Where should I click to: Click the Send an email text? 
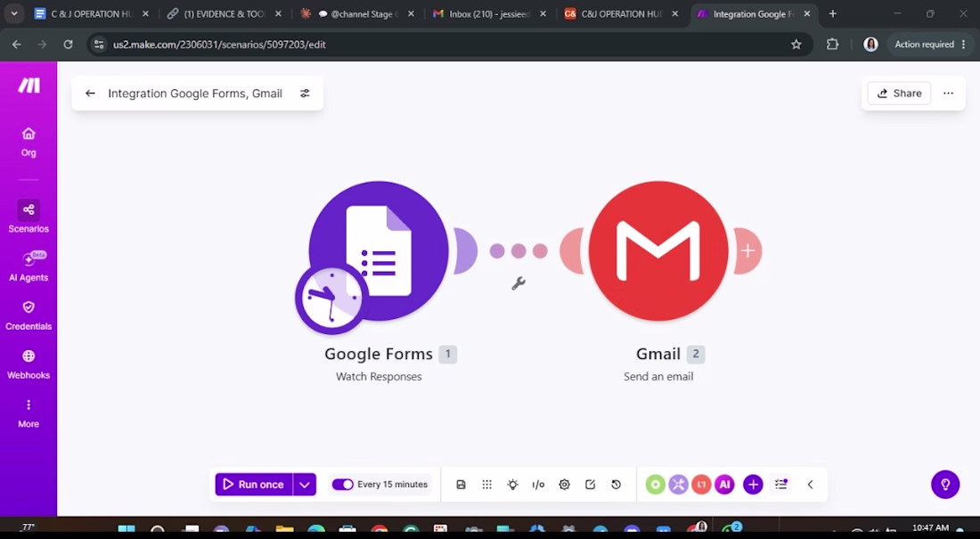coord(658,377)
